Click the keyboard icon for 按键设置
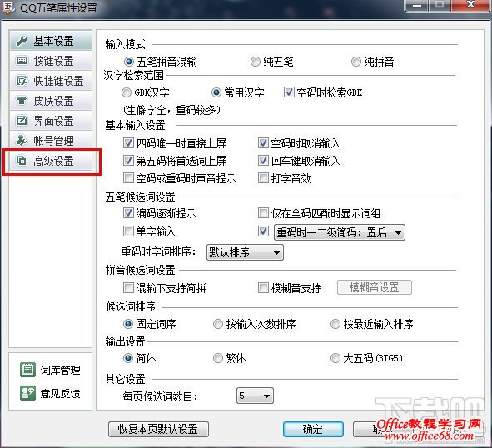Screen dimensions: 492x448 [22, 61]
